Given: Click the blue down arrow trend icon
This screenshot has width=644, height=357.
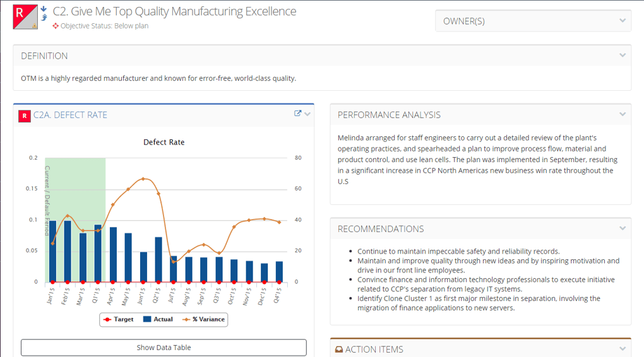Looking at the screenshot, I should 44,9.
